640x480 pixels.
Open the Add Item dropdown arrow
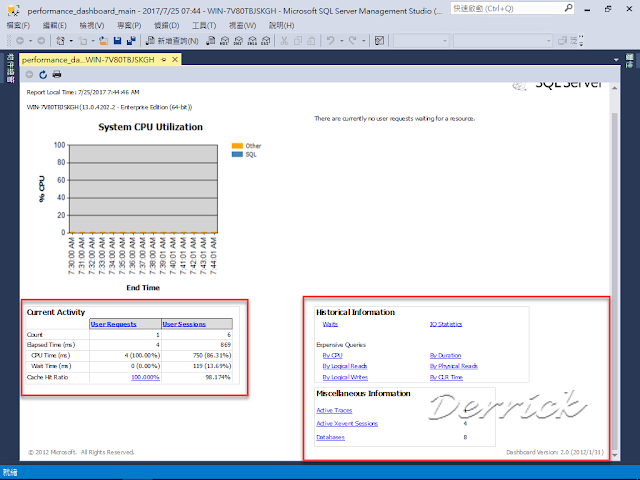93,41
